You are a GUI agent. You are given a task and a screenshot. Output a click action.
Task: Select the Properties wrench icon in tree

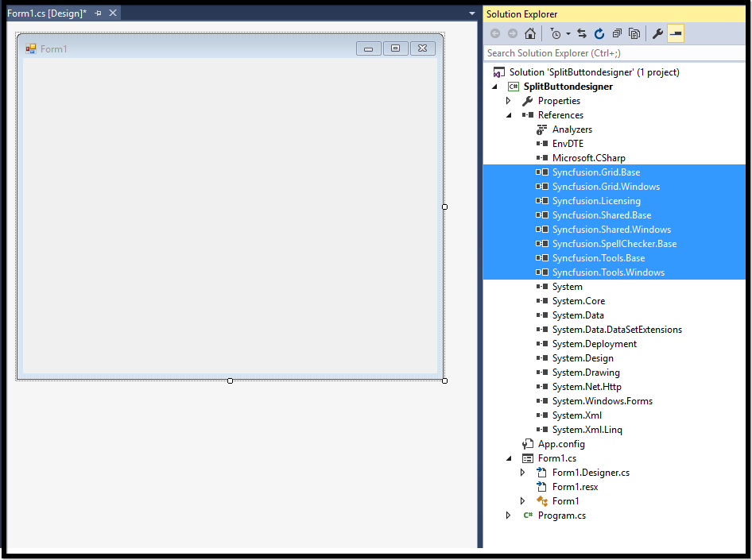(528, 101)
